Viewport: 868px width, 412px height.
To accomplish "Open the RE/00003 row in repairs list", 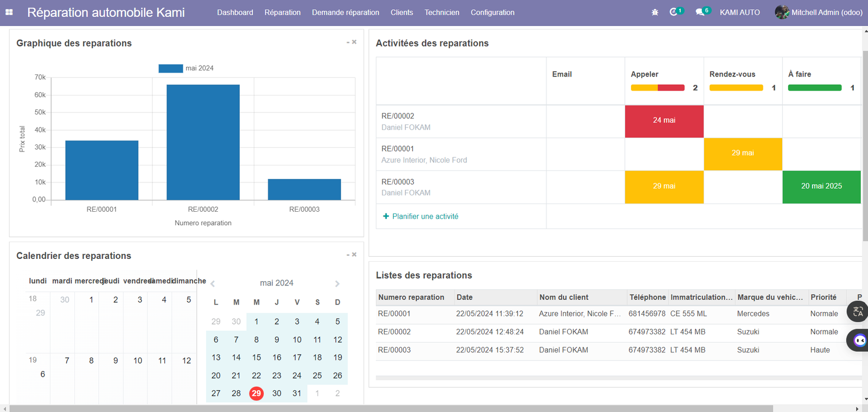I will tap(394, 350).
